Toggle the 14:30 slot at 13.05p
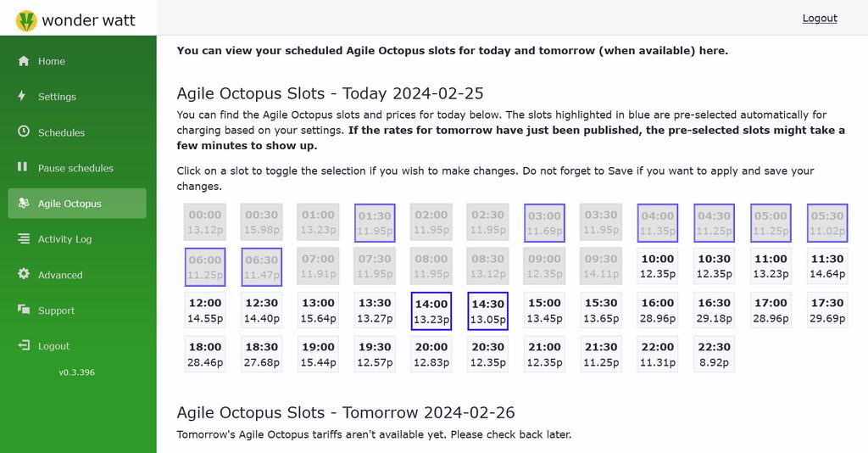 click(x=487, y=311)
